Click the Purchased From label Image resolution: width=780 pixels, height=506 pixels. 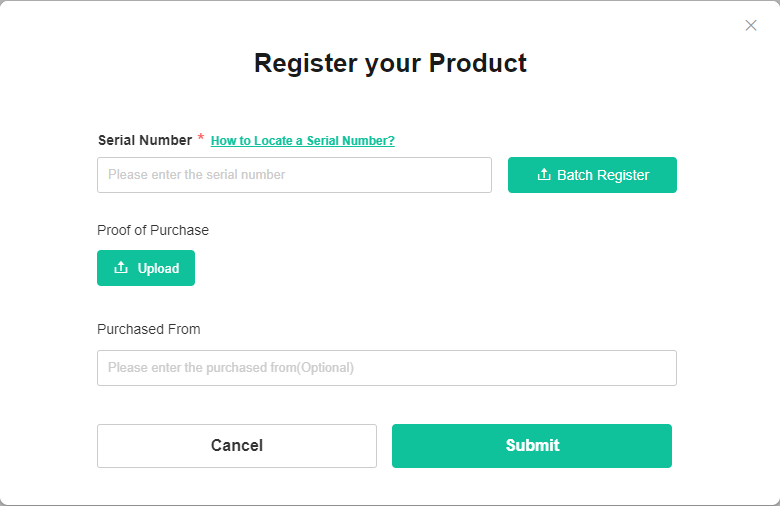[x=149, y=329]
